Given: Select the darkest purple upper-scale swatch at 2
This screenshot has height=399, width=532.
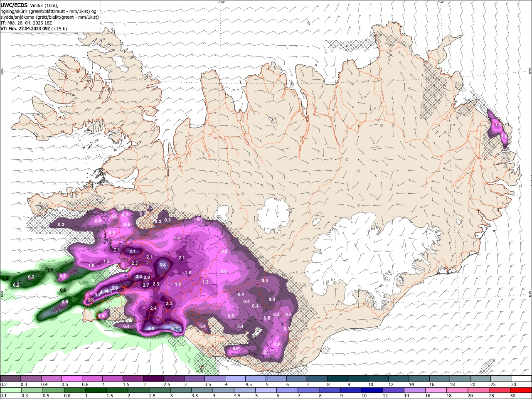Looking at the screenshot, I should (x=153, y=378).
